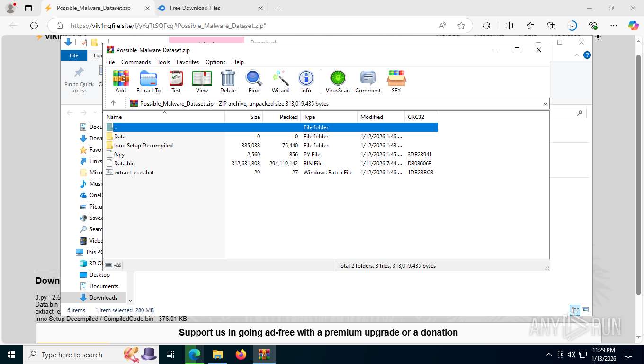Open Edge split screen icon
644x364 pixels.
pos(509,26)
